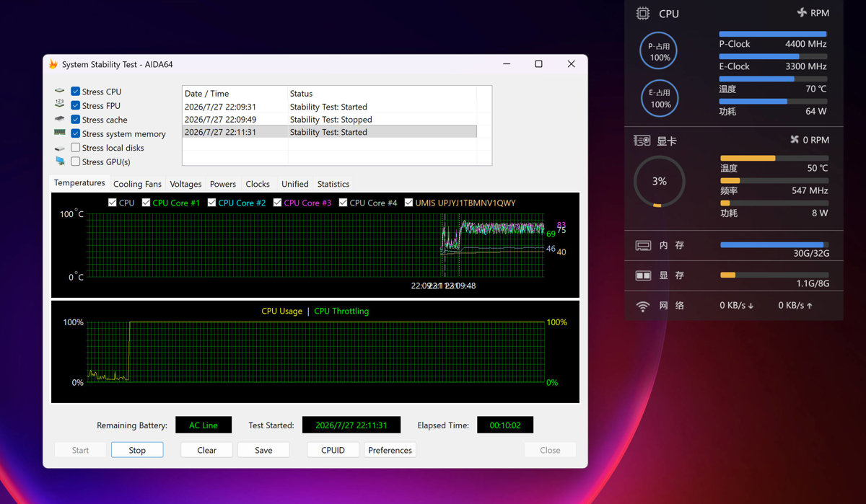Click the CPU Usage legend label

pyautogui.click(x=281, y=311)
